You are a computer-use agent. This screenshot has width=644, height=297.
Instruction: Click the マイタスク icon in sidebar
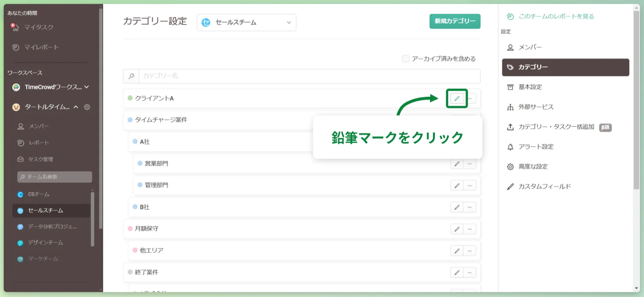coord(15,27)
